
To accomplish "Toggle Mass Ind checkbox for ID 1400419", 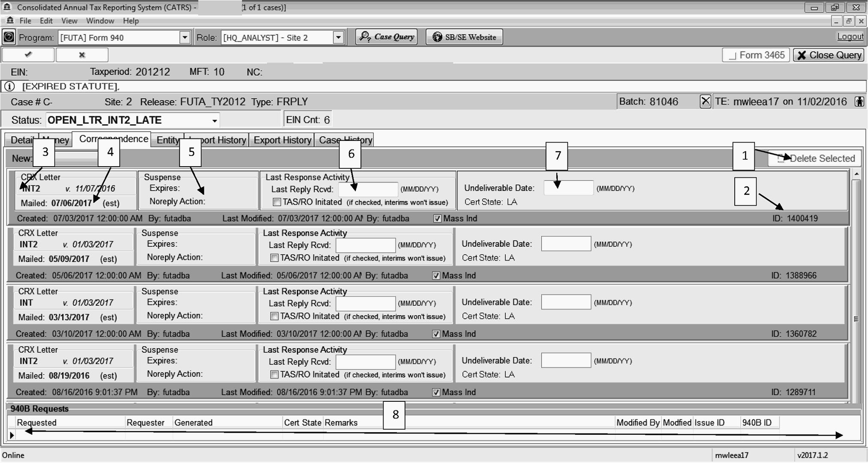I will point(437,218).
